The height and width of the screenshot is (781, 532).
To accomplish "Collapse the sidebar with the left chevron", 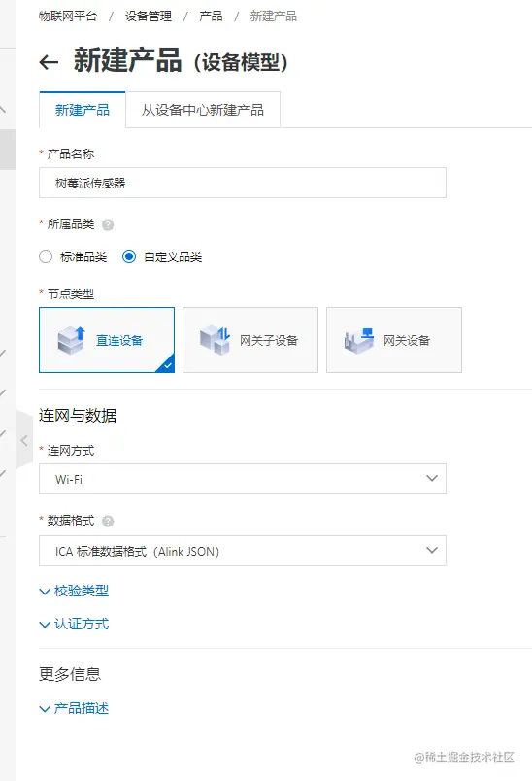I will 23,440.
